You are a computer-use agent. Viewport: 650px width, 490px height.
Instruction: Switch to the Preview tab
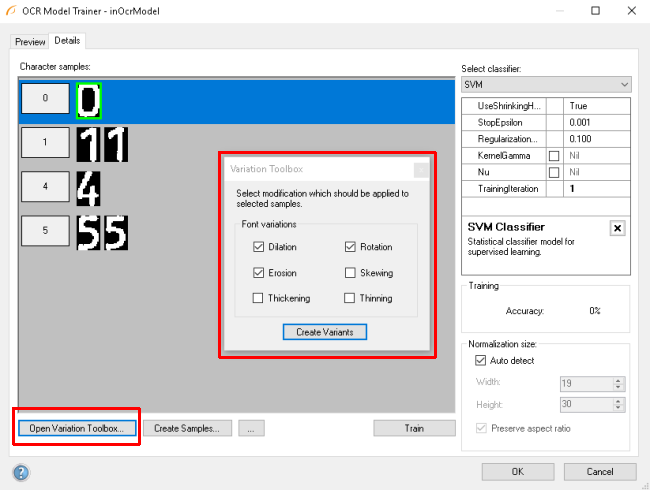pos(30,42)
